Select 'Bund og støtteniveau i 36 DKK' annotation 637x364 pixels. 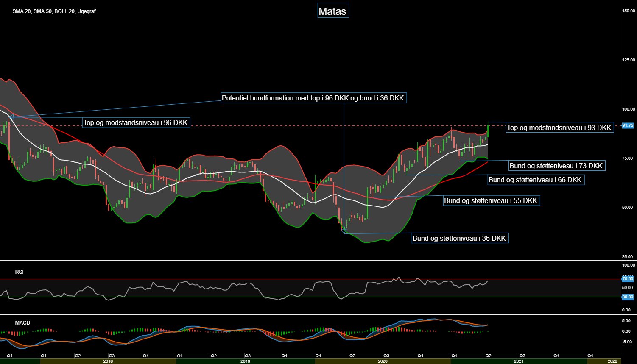point(460,238)
